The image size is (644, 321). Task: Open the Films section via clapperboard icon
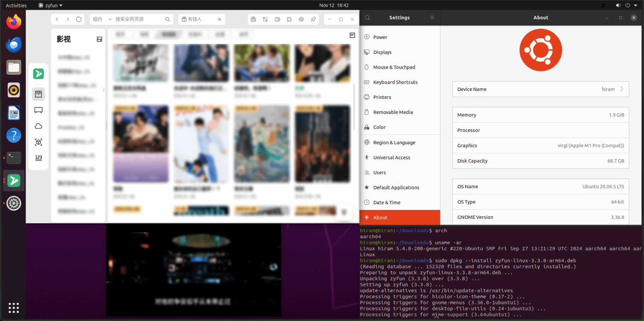(x=38, y=94)
